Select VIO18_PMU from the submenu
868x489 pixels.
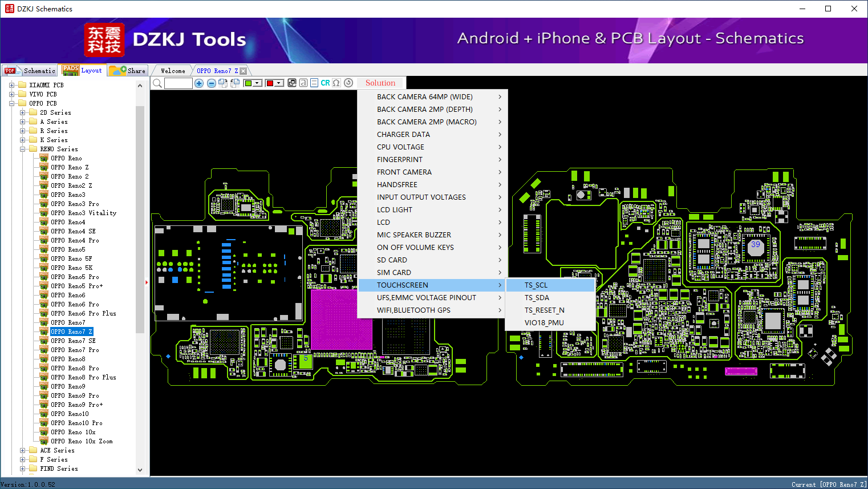click(x=551, y=323)
